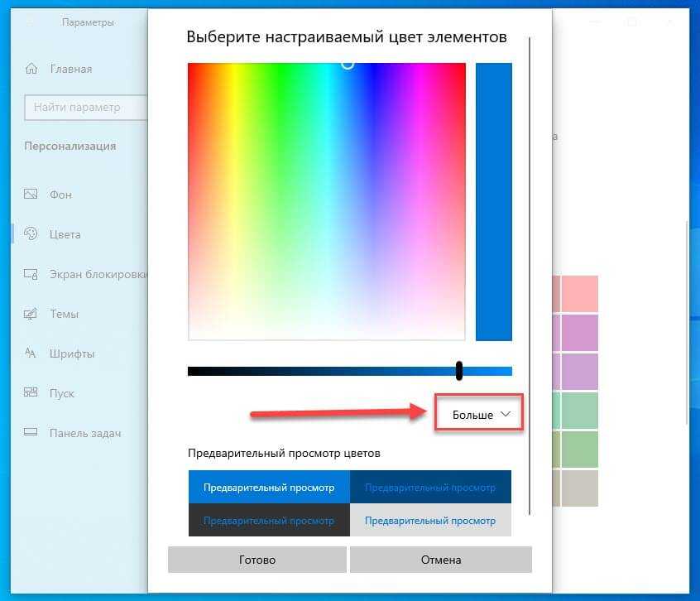
Task: Click the dark blue preview tile
Action: tap(430, 488)
